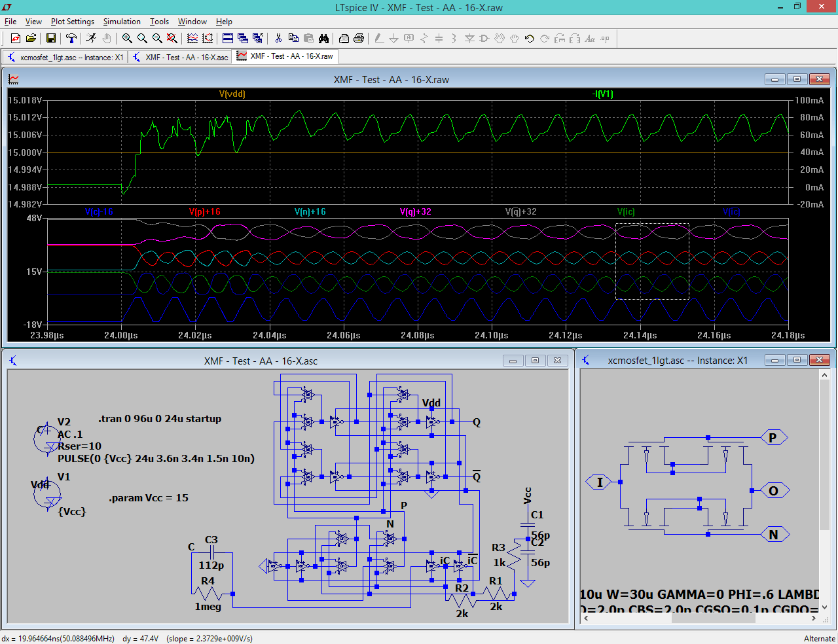This screenshot has height=644, width=838.
Task: Click the Cut scissors icon
Action: tap(278, 39)
